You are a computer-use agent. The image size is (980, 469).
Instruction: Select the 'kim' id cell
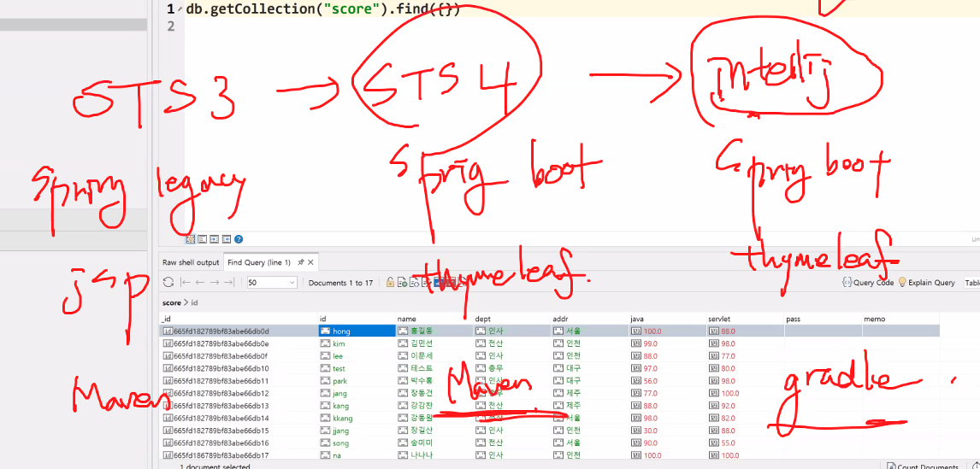point(357,343)
